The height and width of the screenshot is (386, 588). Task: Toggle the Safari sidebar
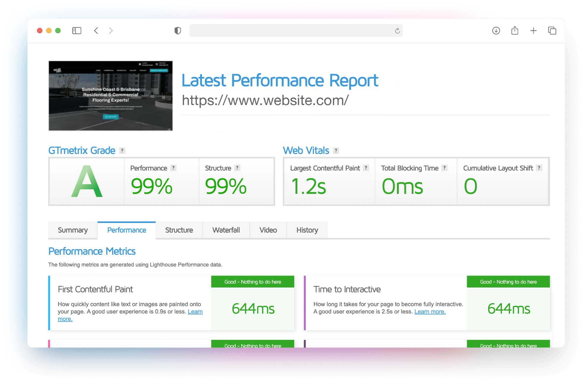[76, 31]
